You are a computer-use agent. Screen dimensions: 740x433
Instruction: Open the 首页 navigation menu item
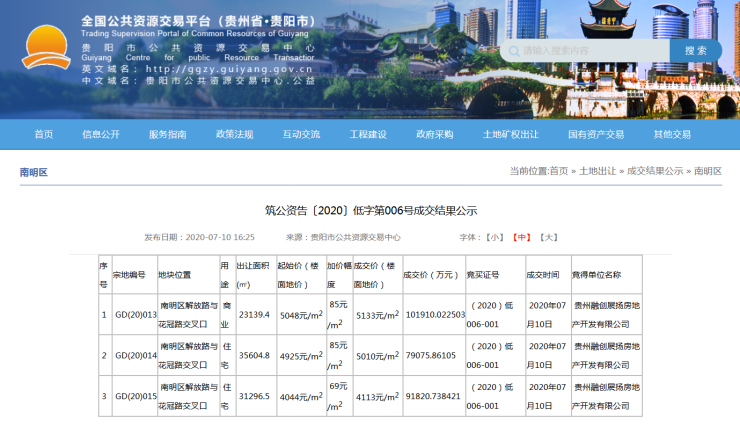pos(43,135)
